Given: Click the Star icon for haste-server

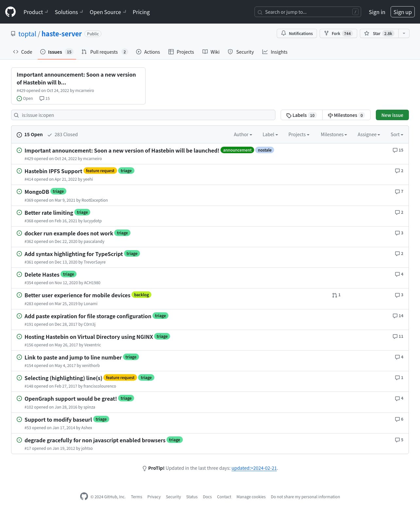Looking at the screenshot, I should coord(367,33).
